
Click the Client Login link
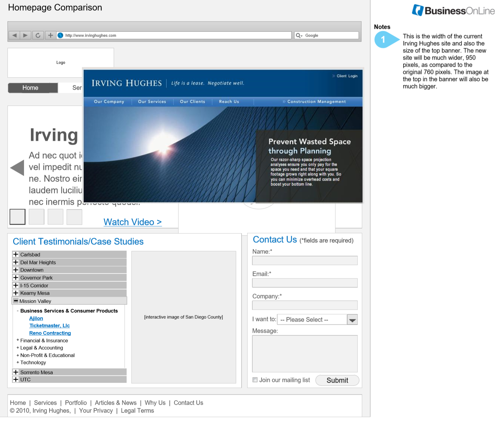(x=345, y=76)
